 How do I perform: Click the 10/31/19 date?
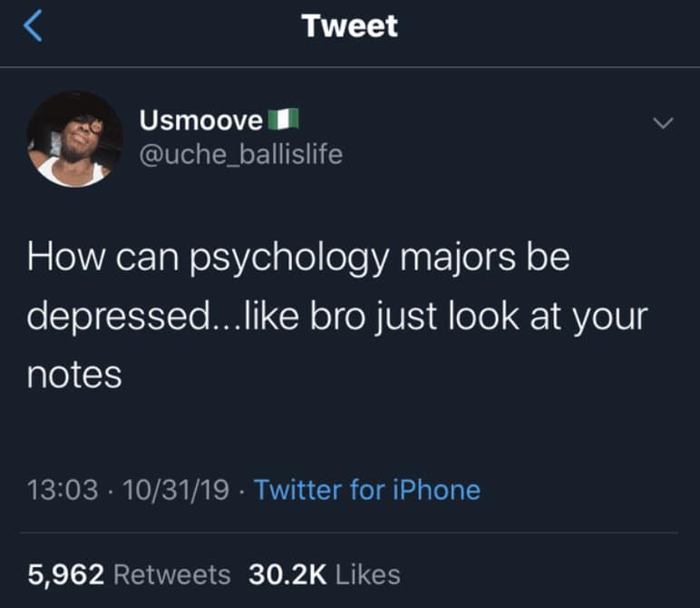coord(176,490)
